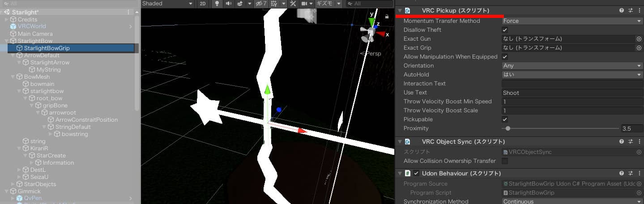
Task: Collapse the VRC Pickup component
Action: point(399,10)
